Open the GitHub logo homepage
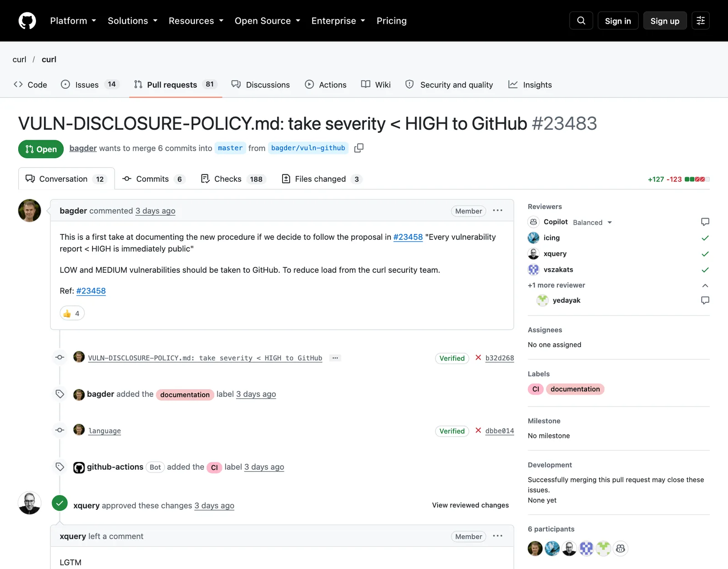This screenshot has height=569, width=728. (27, 21)
